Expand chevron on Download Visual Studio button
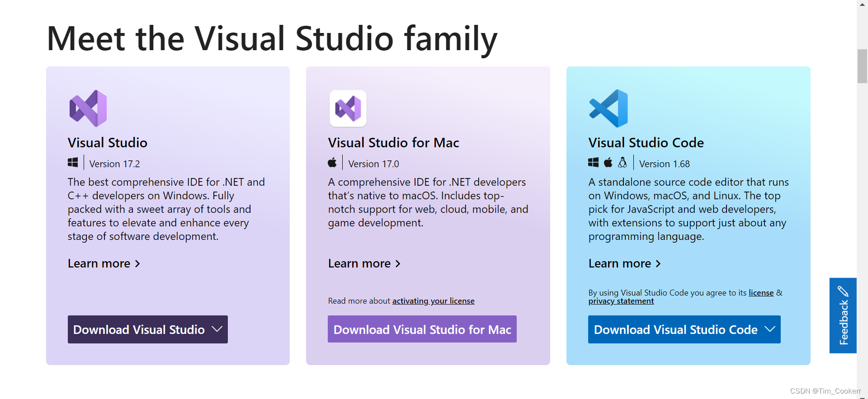The width and height of the screenshot is (868, 399). (217, 329)
